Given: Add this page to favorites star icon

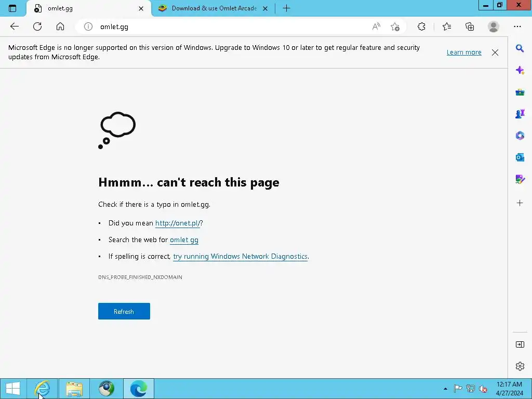Looking at the screenshot, I should click(395, 26).
